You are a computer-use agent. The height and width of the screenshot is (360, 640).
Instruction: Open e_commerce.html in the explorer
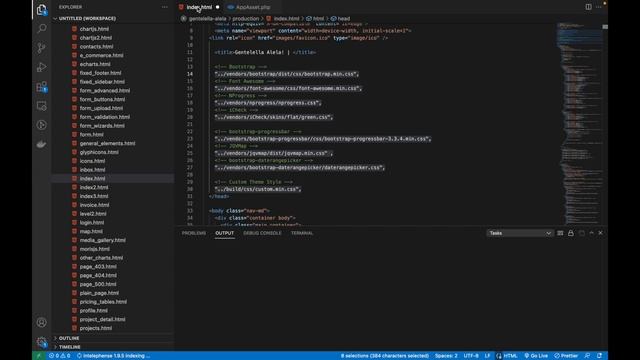pos(101,56)
